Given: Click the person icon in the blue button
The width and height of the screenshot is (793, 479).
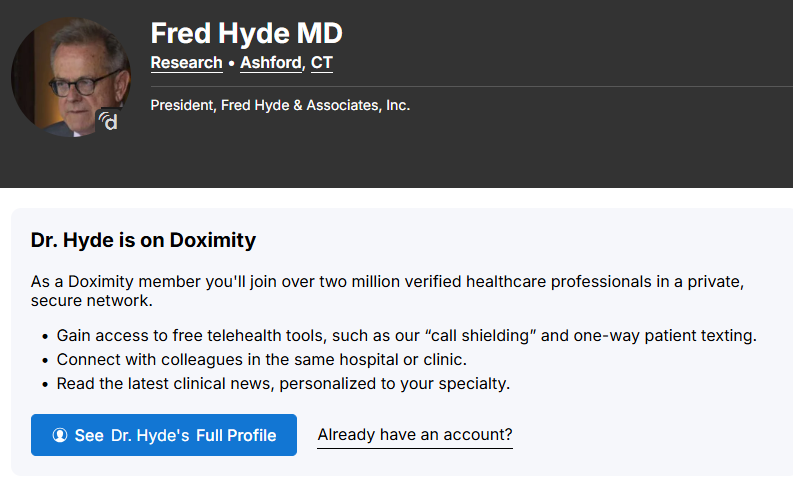Looking at the screenshot, I should [x=60, y=435].
